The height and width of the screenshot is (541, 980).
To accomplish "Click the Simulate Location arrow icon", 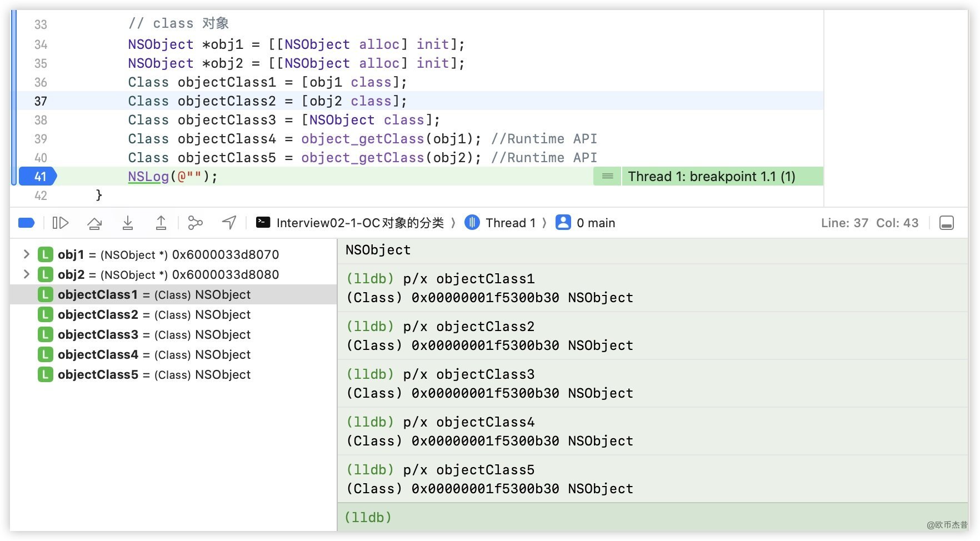I will point(229,223).
